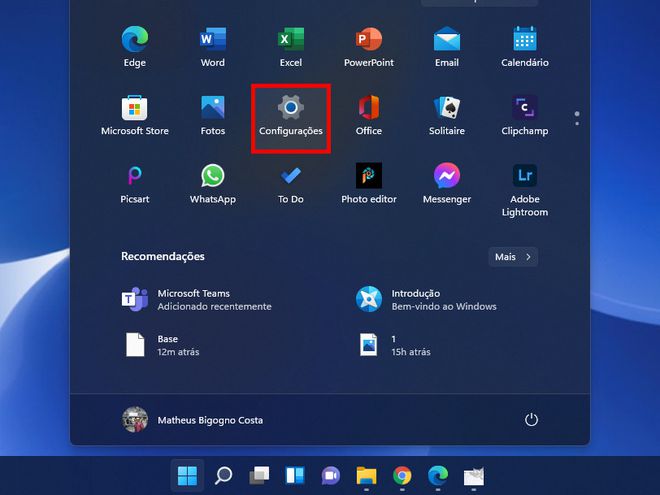Open taskbar Search
The width and height of the screenshot is (660, 495).
click(224, 476)
